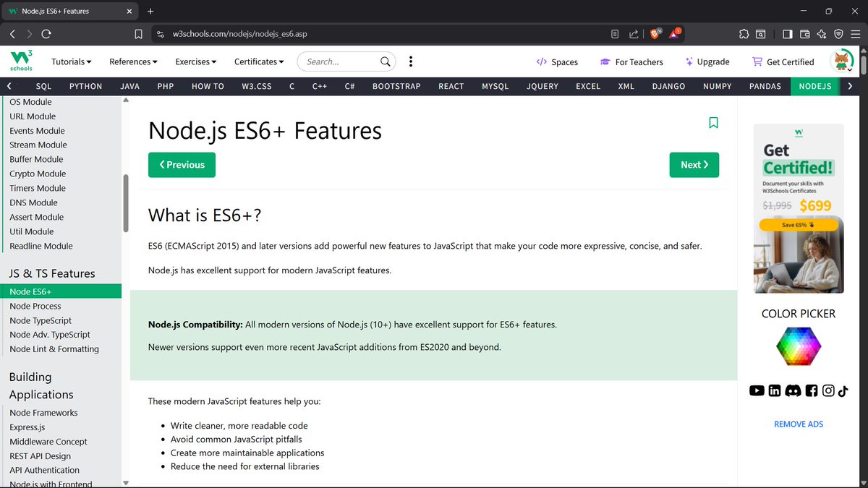Open the Facebook social icon
The height and width of the screenshot is (488, 868).
tap(811, 390)
